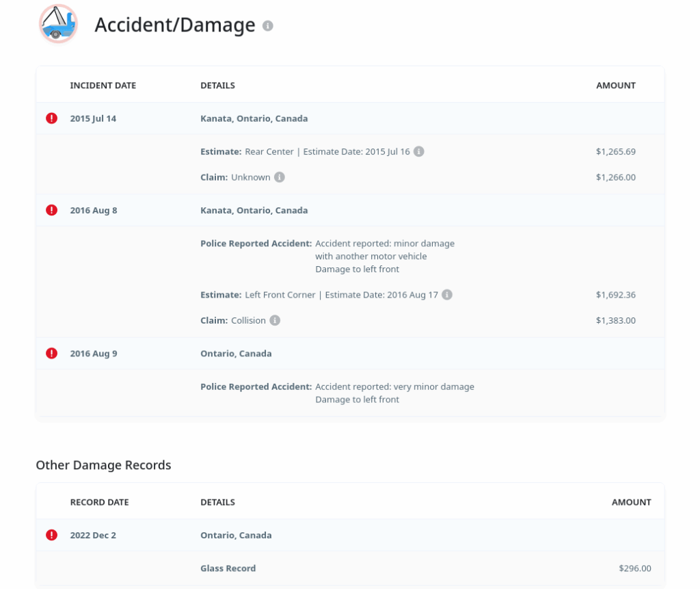Select the Amount header in accident table
This screenshot has height=589, width=700.
tap(615, 86)
